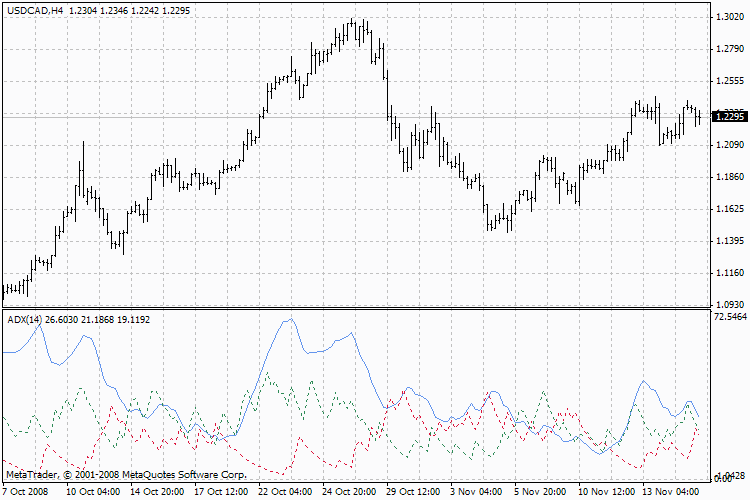This screenshot has height=500, width=750.
Task: Click the 0.0428 ADX scale minimum value
Action: coord(729,476)
